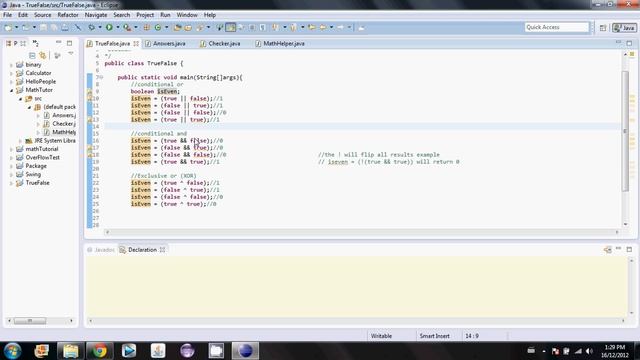Viewport: 640px width, 360px height.
Task: Select HelloPeople project in tree
Action: click(40, 82)
